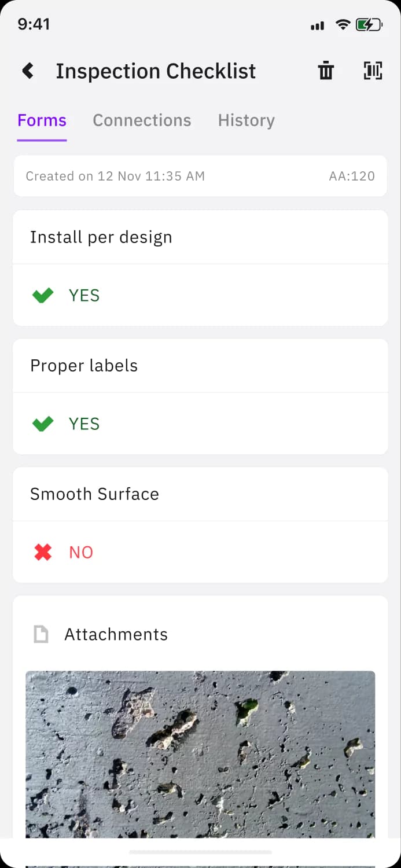Image resolution: width=401 pixels, height=868 pixels.
Task: Select the Proper labels heading
Action: (x=84, y=366)
